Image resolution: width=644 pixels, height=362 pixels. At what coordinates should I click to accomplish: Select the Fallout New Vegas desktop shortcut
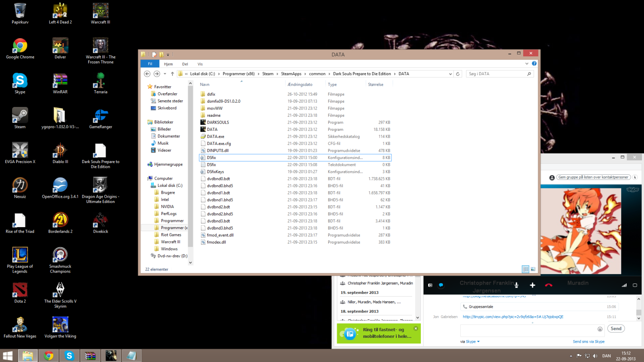pos(20,327)
